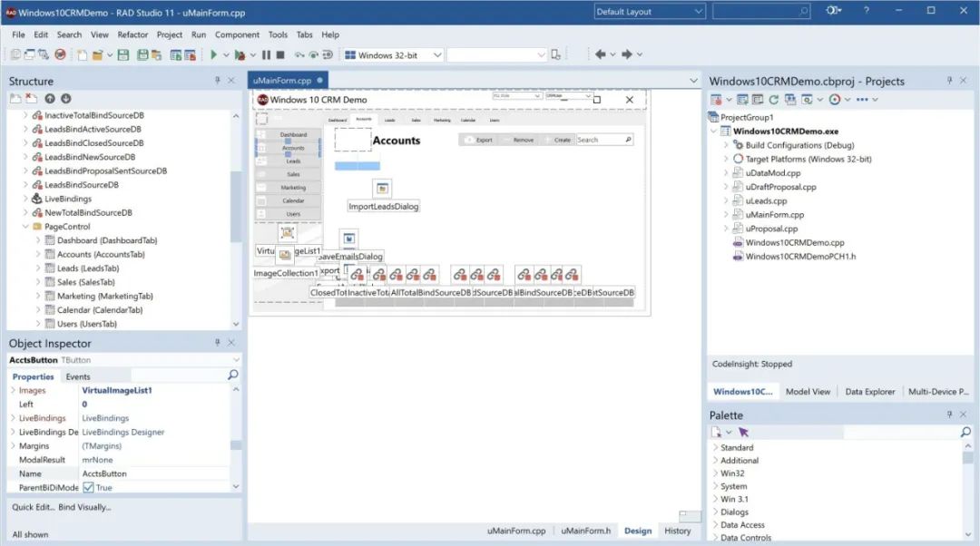Click the device preview icon beside the empty combo box

click(555, 55)
